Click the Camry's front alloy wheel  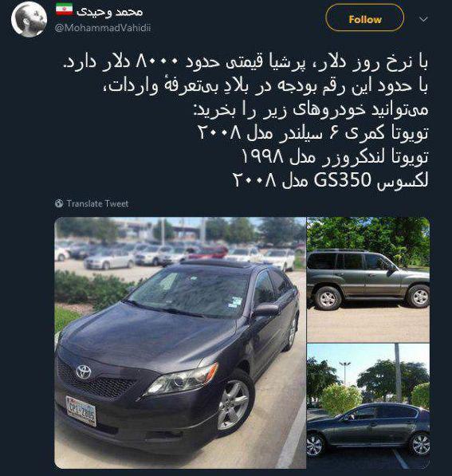tap(234, 405)
